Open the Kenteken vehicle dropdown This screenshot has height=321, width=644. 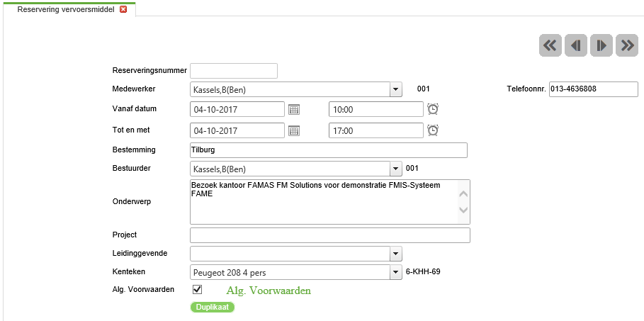(395, 272)
